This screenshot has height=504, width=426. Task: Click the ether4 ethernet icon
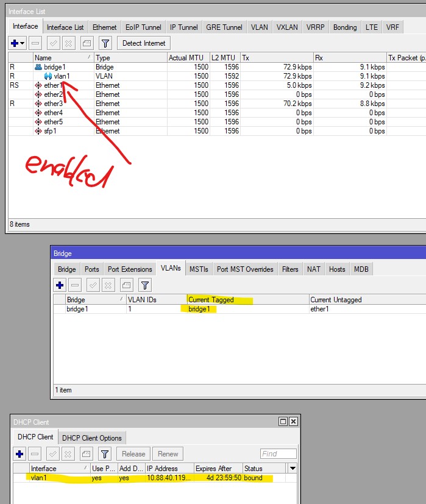[x=38, y=113]
